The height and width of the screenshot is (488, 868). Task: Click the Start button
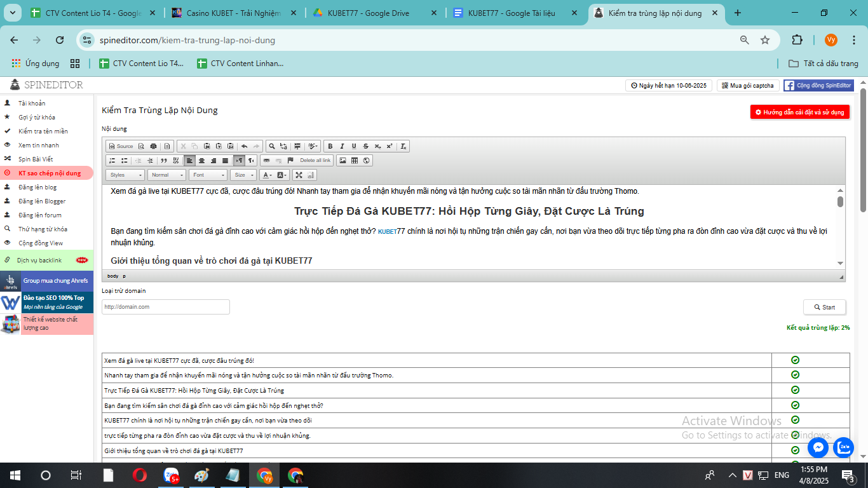(x=824, y=307)
